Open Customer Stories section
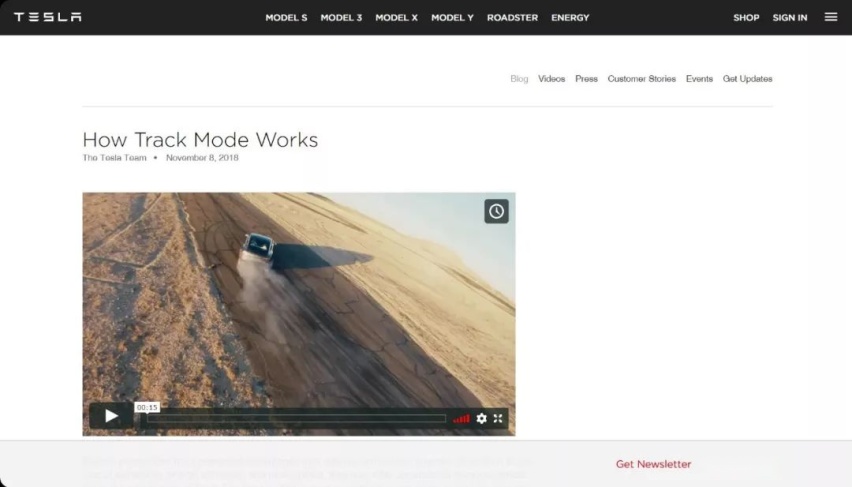852x487 pixels. point(642,79)
